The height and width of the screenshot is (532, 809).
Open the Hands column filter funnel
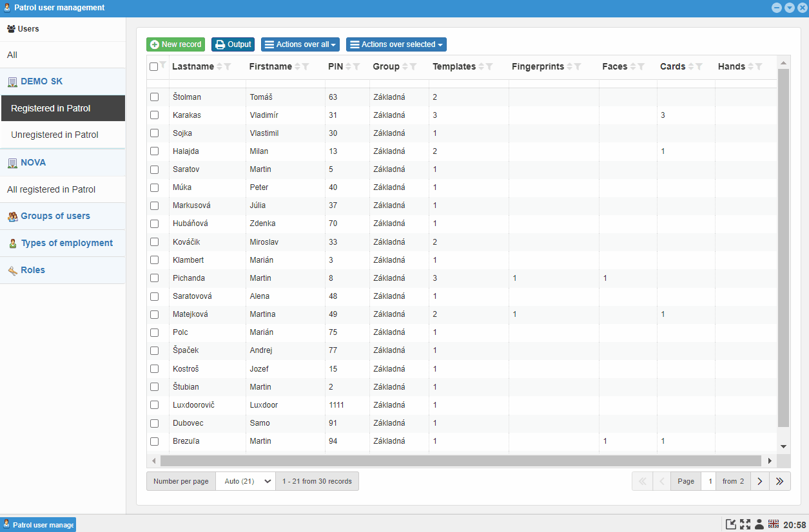point(759,66)
